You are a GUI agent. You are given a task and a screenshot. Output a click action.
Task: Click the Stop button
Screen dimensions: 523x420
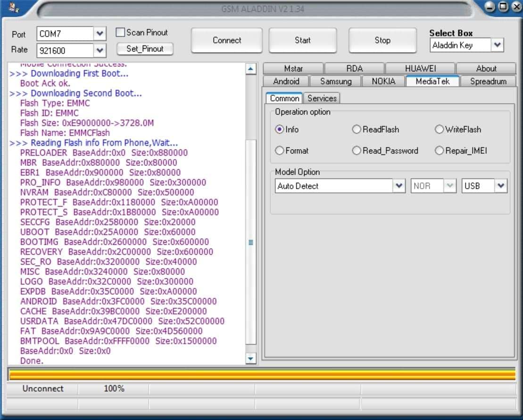coord(382,41)
